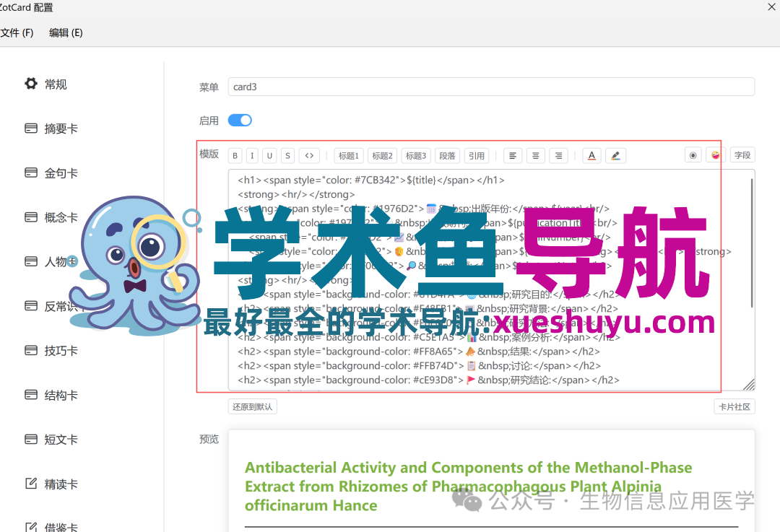The width and height of the screenshot is (780, 532).
Task: Click the 菜单 name field containing card3
Action: click(x=491, y=87)
